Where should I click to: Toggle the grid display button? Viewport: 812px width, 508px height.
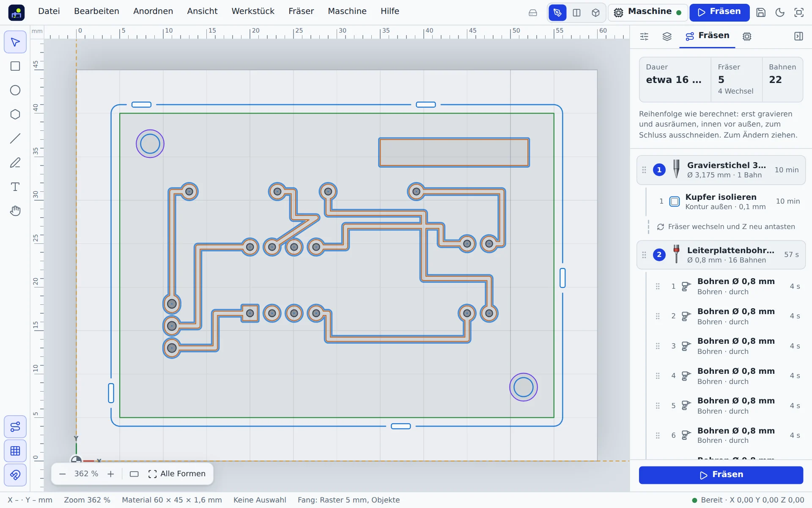pyautogui.click(x=15, y=451)
